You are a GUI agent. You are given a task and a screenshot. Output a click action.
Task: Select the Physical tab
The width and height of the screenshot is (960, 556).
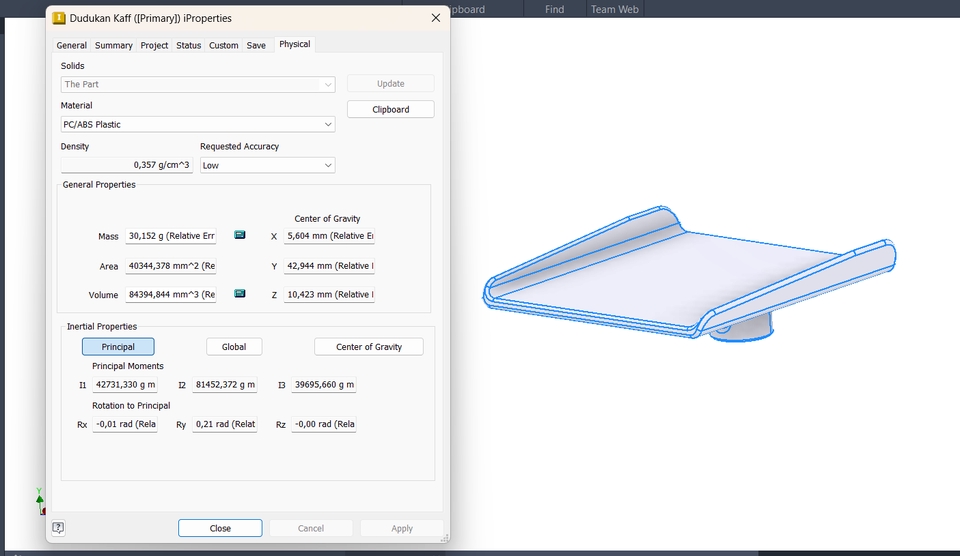(x=294, y=44)
